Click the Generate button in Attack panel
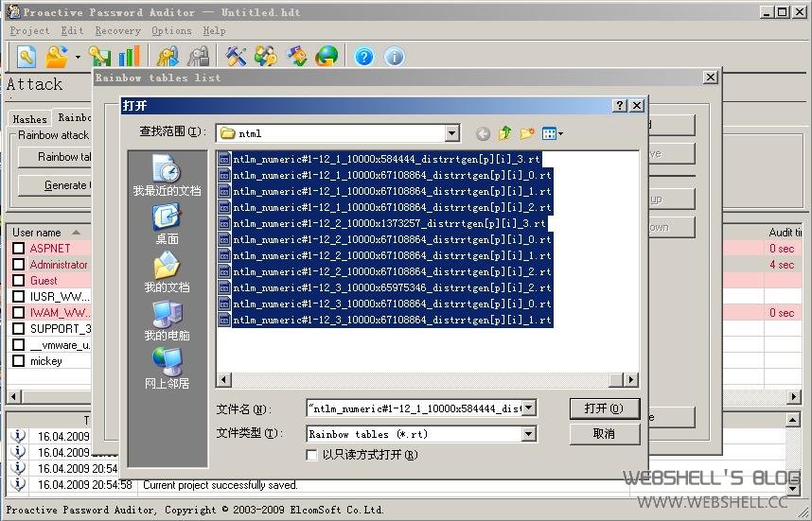The width and height of the screenshot is (812, 521). click(55, 185)
